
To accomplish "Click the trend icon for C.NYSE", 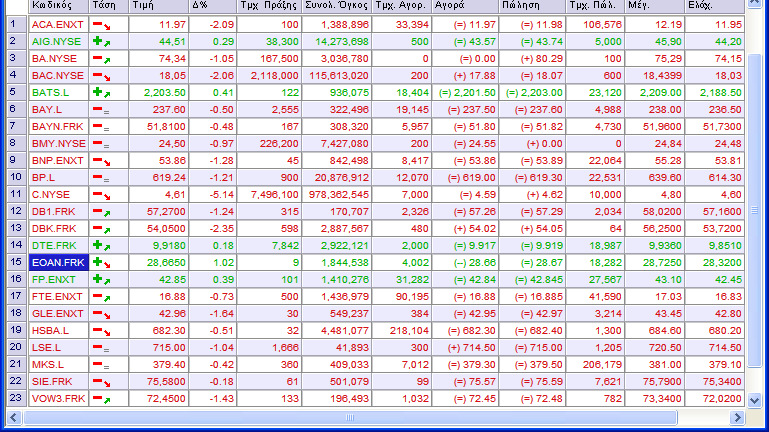I will tap(102, 195).
